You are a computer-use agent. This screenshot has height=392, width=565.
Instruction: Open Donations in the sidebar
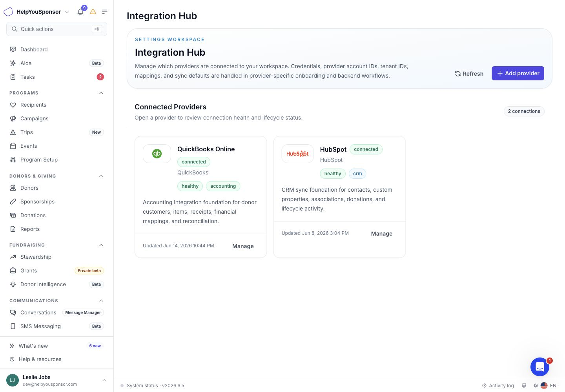click(x=56, y=215)
